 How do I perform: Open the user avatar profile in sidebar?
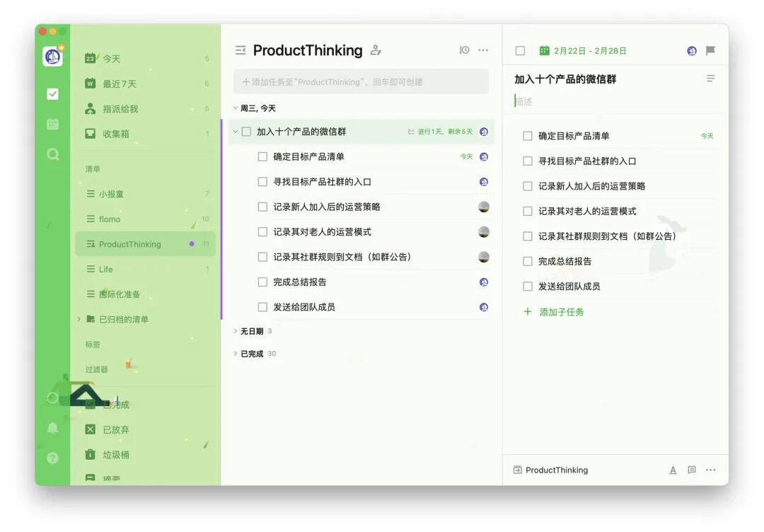[52, 57]
